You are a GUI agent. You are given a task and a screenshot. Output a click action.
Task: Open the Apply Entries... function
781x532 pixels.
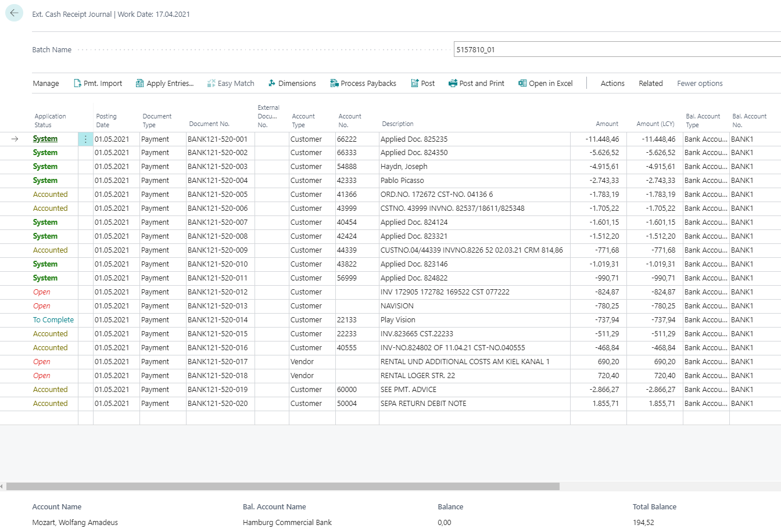[x=165, y=83]
